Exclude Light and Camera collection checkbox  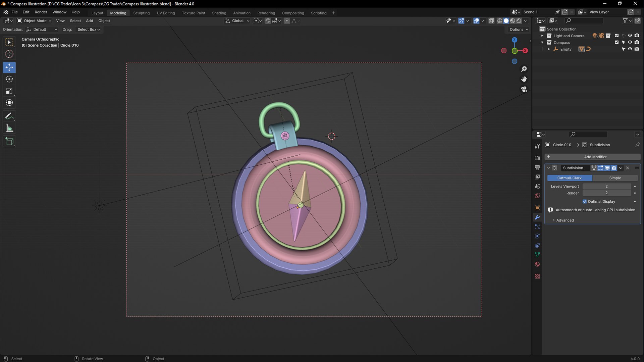(x=616, y=36)
